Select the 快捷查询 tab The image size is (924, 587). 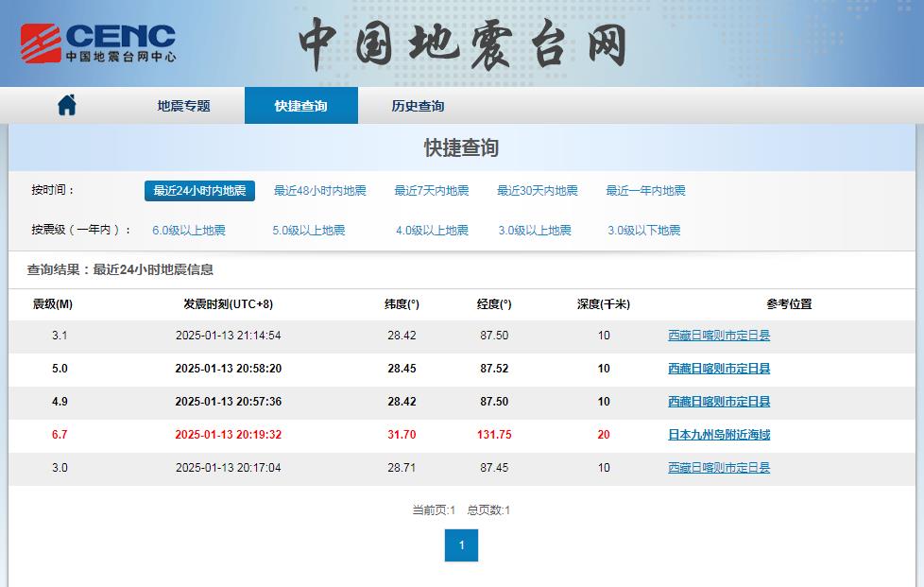[300, 106]
